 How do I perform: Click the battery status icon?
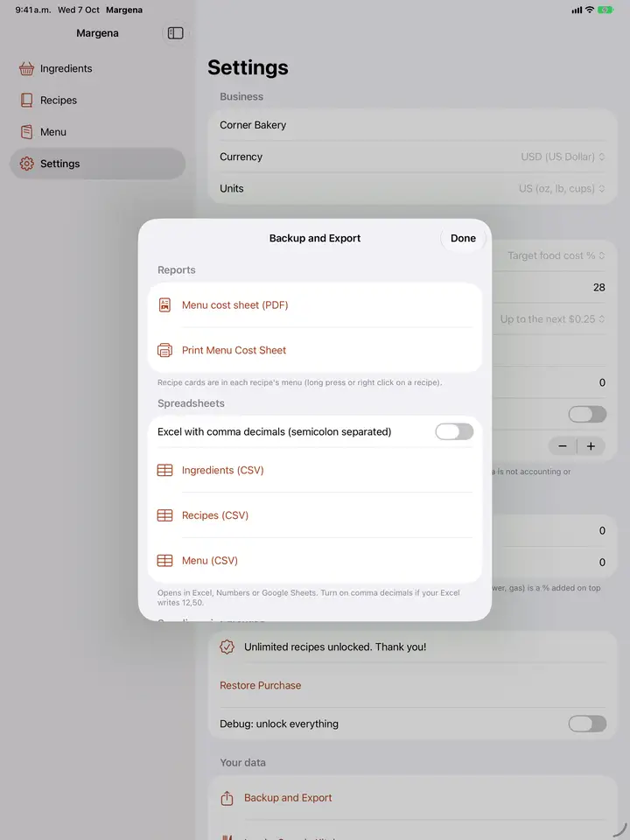605,10
